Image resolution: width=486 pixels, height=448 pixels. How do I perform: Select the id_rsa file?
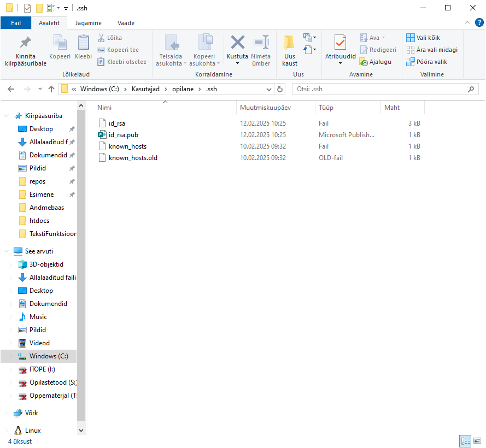tap(117, 123)
